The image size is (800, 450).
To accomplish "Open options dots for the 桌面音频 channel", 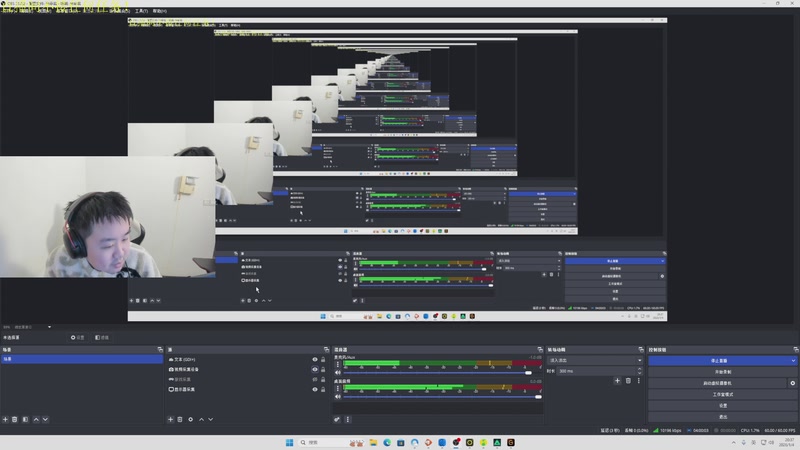I will (x=337, y=388).
